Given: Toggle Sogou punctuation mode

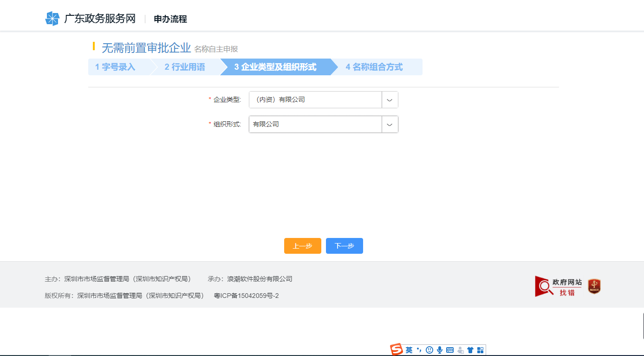Looking at the screenshot, I should (419, 349).
